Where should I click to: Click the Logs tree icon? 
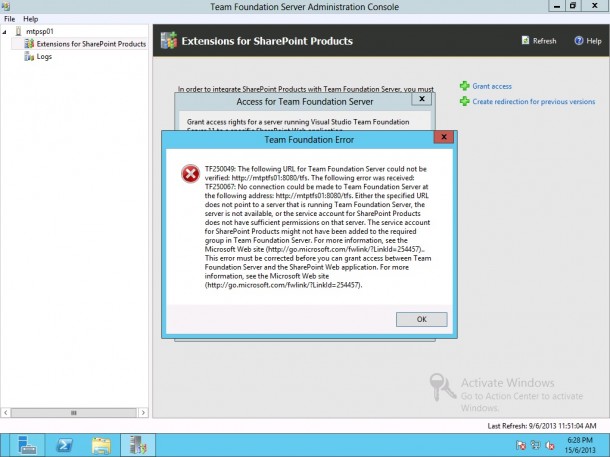coord(29,57)
